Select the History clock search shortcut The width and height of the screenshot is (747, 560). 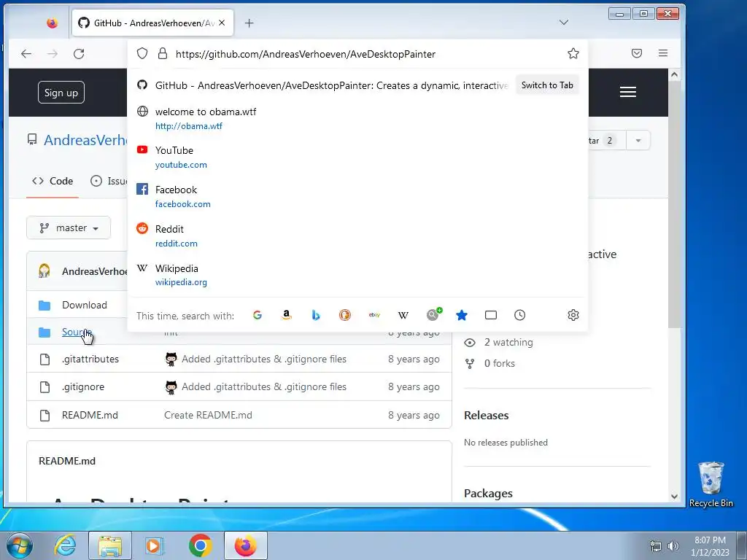pyautogui.click(x=519, y=315)
